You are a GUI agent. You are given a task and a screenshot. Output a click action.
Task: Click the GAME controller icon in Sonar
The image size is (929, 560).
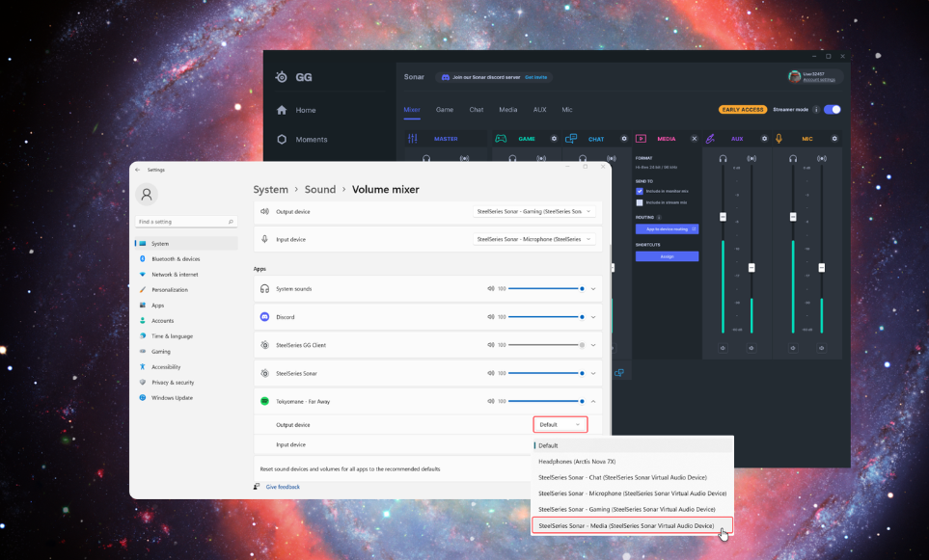[x=501, y=139]
